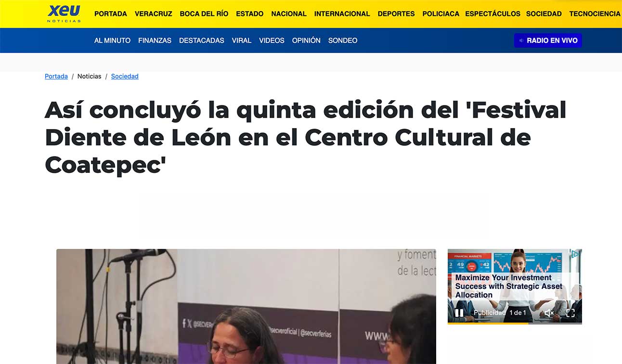Image resolution: width=622 pixels, height=364 pixels.
Task: Open AL MINUTO news feed
Action: pyautogui.click(x=112, y=40)
